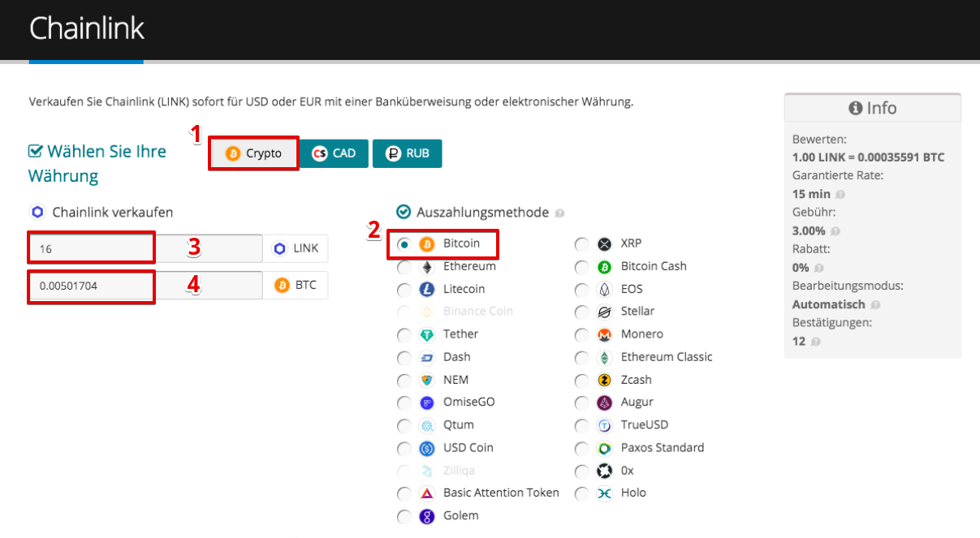This screenshot has width=980, height=538.
Task: Select the USD Coin radio button
Action: [404, 448]
